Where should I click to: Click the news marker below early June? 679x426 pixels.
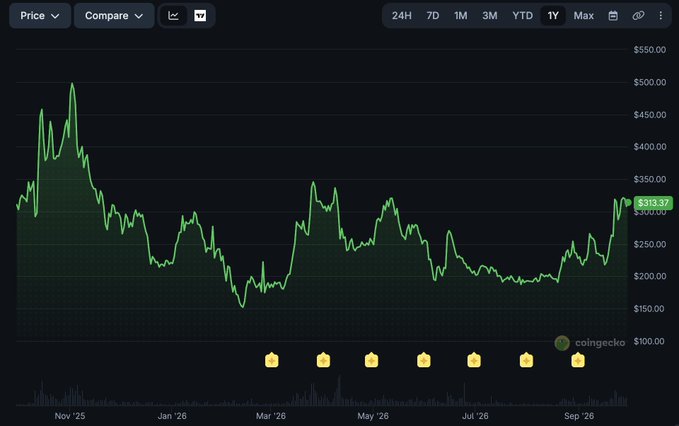pos(424,360)
